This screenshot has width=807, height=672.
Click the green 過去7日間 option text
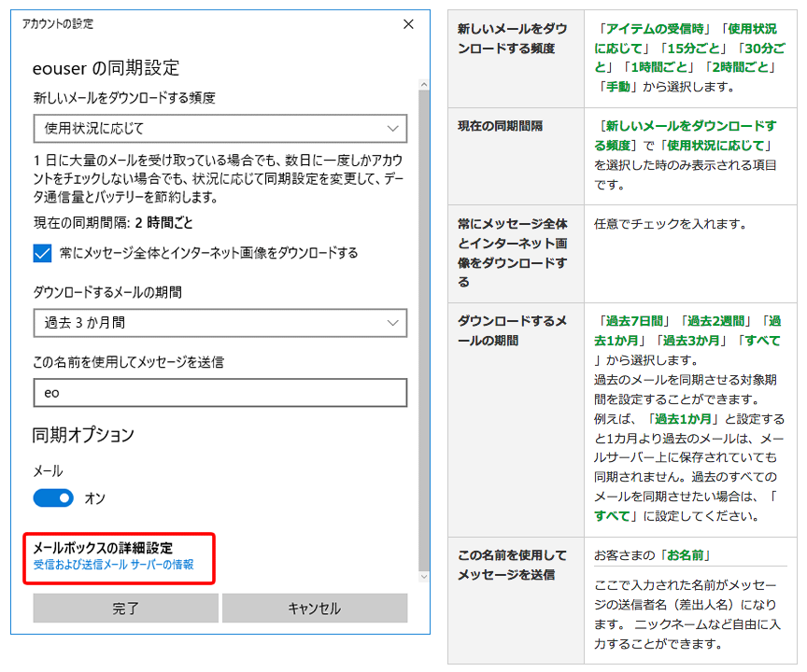[631, 321]
